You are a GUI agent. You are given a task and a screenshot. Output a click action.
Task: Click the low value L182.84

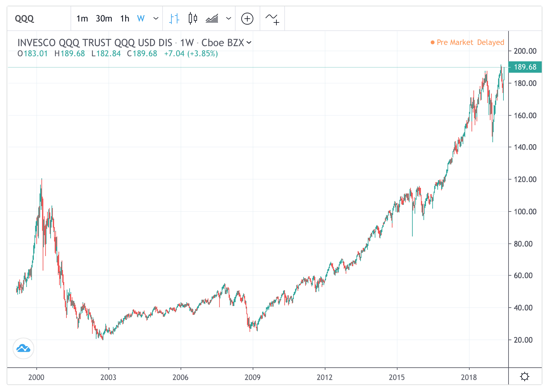pyautogui.click(x=106, y=53)
